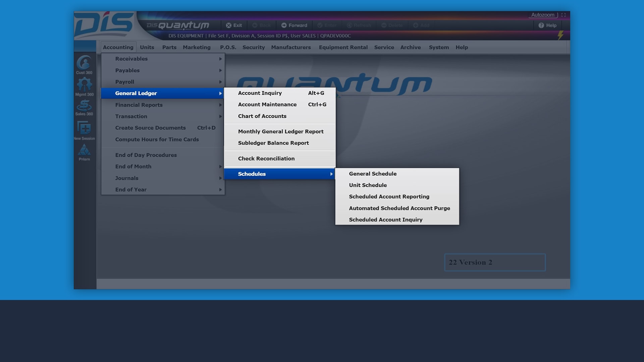Expand the Payroll submenu
The width and height of the screenshot is (644, 362).
[x=163, y=82]
